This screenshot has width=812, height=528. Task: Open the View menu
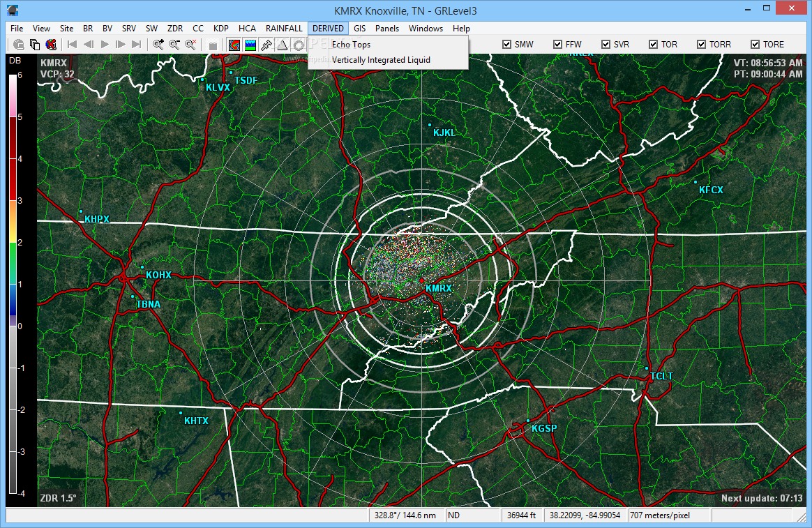pyautogui.click(x=41, y=29)
